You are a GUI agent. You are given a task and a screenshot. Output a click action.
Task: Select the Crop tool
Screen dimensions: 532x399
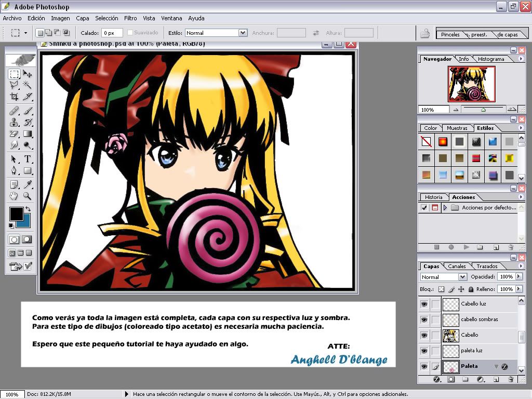pyautogui.click(x=14, y=96)
